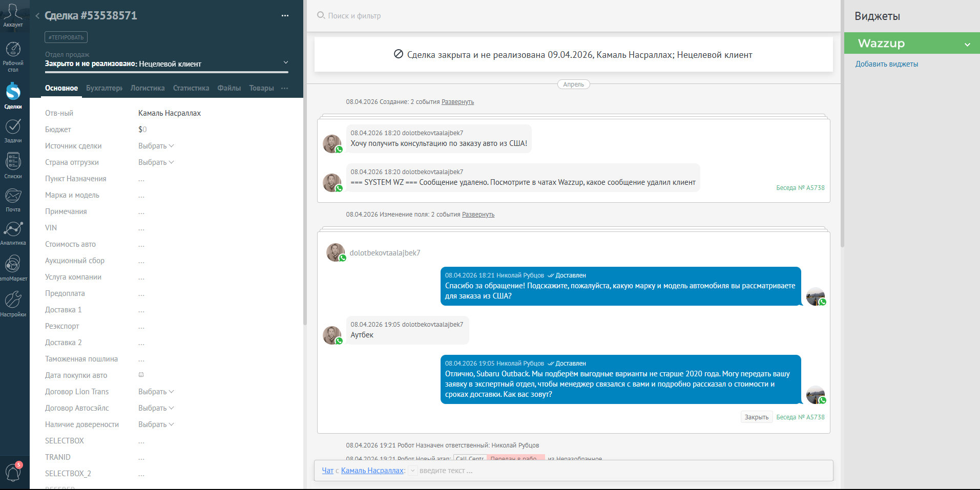Open the chat recipient dropdown arrow in the message box
The image size is (980, 490).
click(412, 471)
